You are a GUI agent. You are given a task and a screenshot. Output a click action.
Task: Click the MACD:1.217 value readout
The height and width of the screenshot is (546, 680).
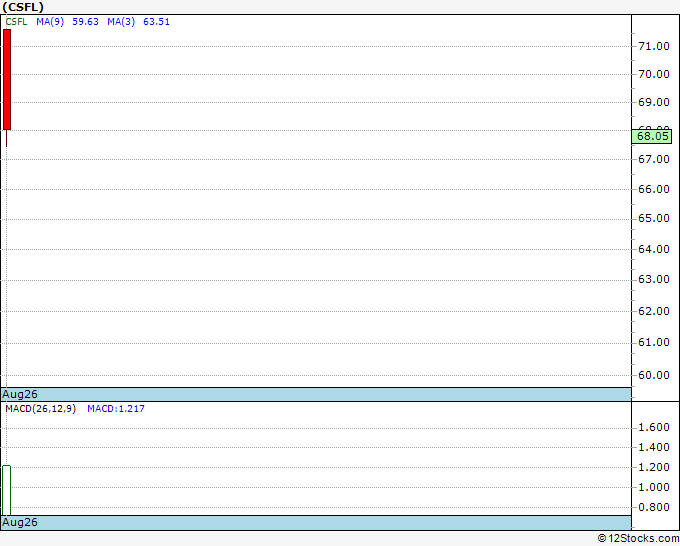[116, 409]
